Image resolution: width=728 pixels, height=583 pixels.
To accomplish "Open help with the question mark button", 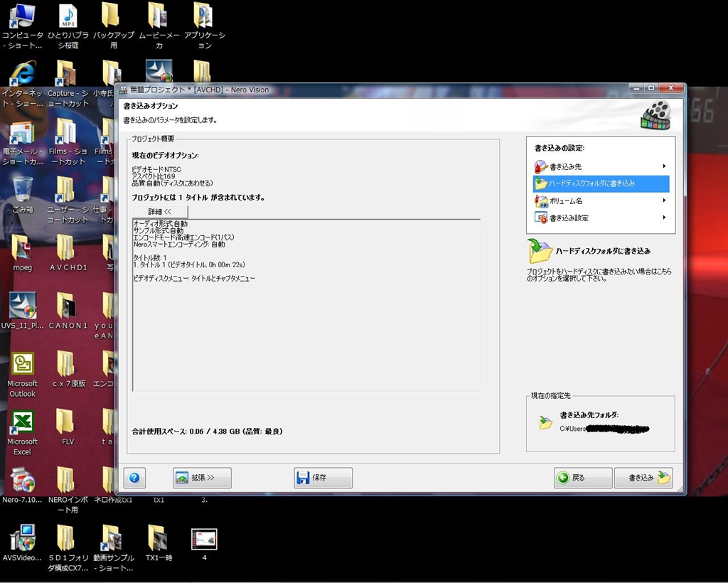I will (x=134, y=478).
